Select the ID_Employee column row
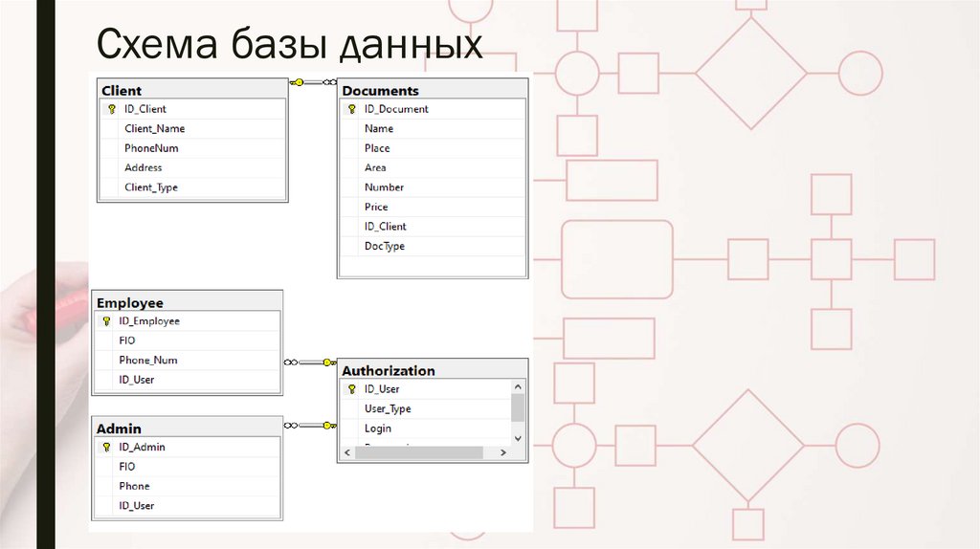Image resolution: width=980 pixels, height=549 pixels. pos(187,321)
